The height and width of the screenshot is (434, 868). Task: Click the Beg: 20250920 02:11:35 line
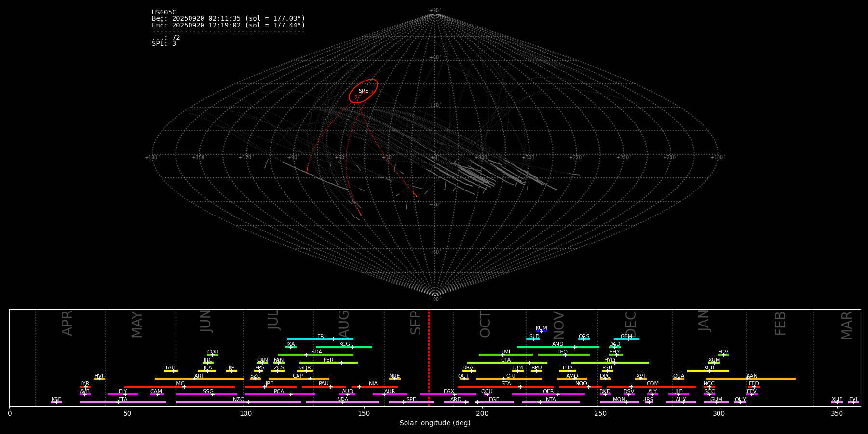[x=229, y=19]
